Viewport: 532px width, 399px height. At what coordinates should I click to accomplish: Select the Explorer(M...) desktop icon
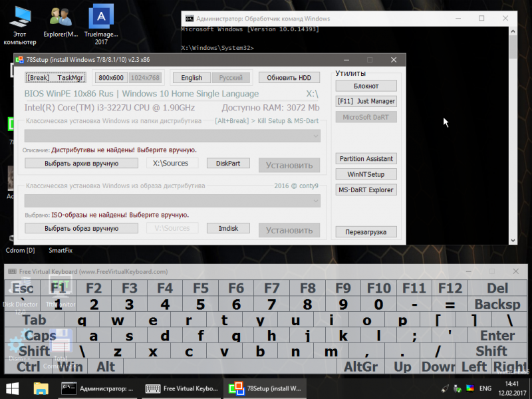click(x=61, y=22)
